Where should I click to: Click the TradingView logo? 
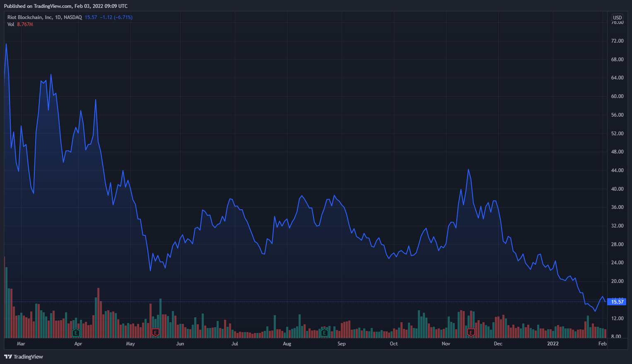[24, 357]
